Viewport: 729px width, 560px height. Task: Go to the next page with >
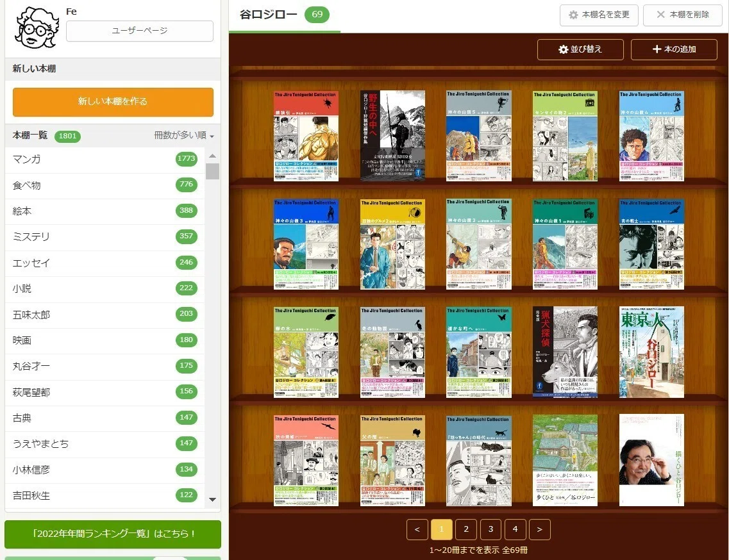pyautogui.click(x=540, y=529)
